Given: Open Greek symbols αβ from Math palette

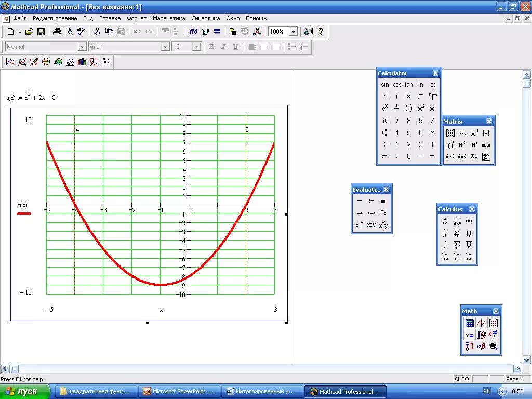Looking at the screenshot, I should tap(482, 347).
